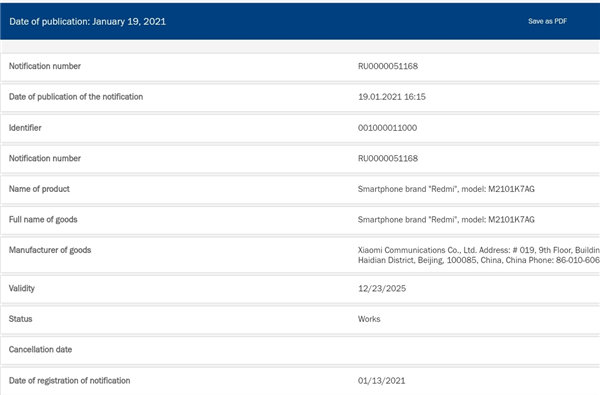Click the status value Works
Viewport: 600px width, 395px height.
click(369, 319)
